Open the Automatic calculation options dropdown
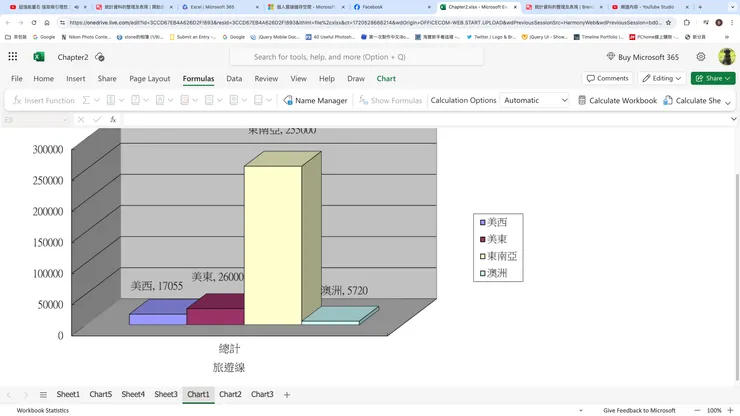740x416 pixels. (534, 100)
